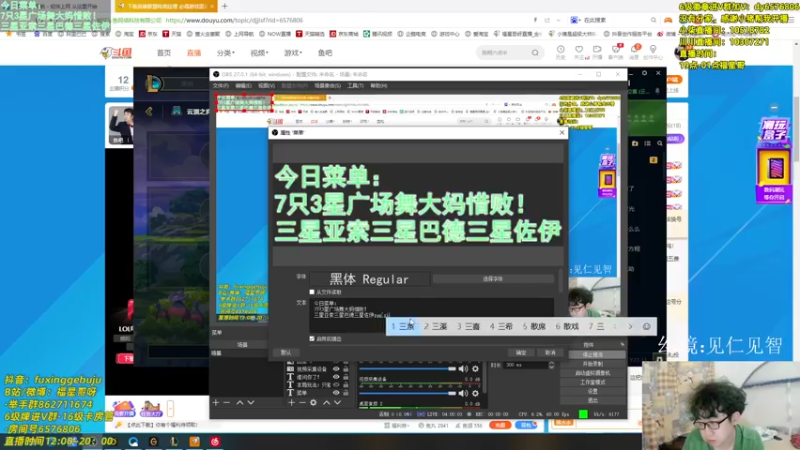Open OBS 工具(T) menu
Viewport: 800px width, 450px height.
(355, 86)
